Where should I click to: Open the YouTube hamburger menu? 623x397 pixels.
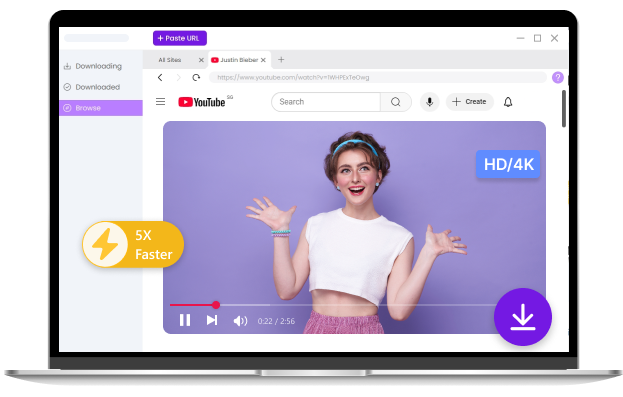point(161,102)
